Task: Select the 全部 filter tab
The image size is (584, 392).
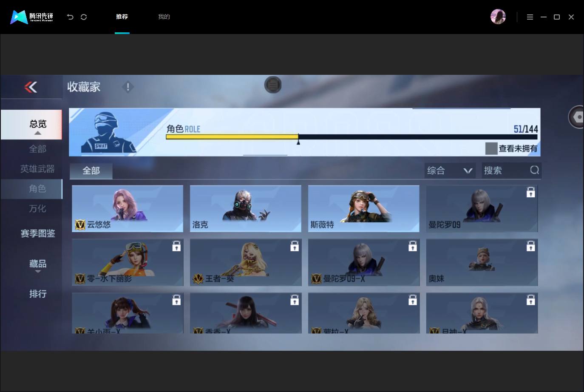Action: pos(91,171)
